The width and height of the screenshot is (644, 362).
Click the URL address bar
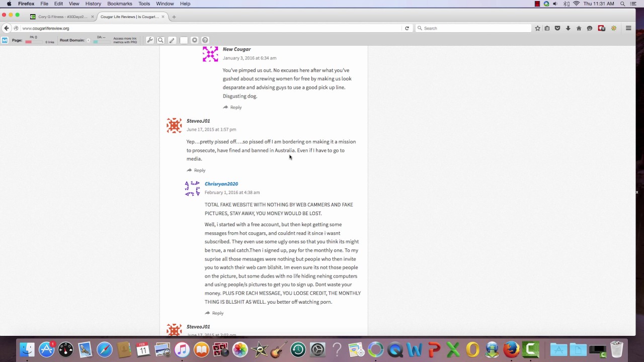[211, 28]
